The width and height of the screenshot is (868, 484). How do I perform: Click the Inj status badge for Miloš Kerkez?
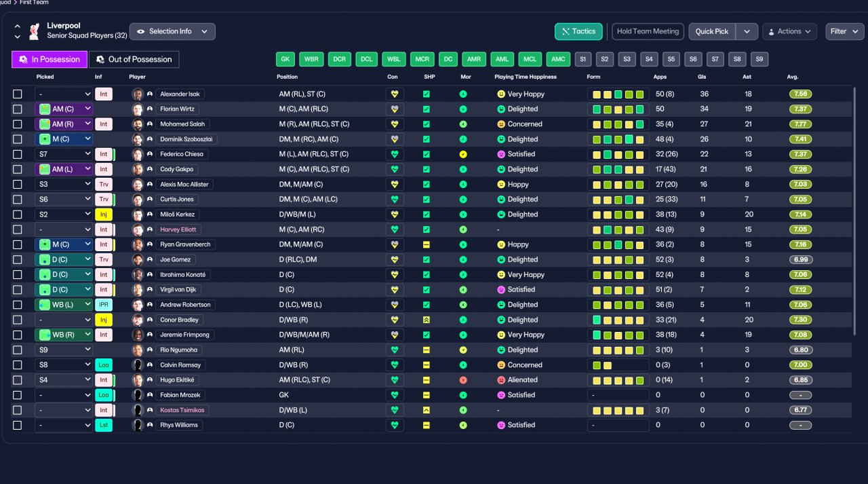104,215
